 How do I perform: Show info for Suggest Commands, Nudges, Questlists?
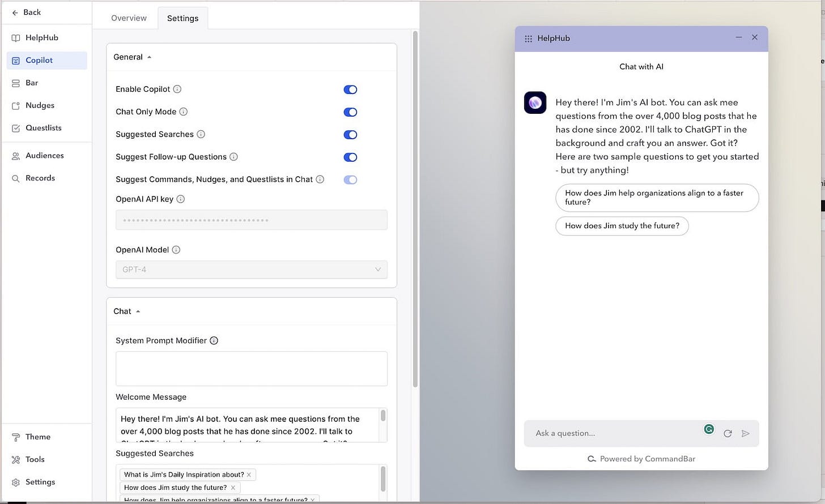(x=320, y=180)
